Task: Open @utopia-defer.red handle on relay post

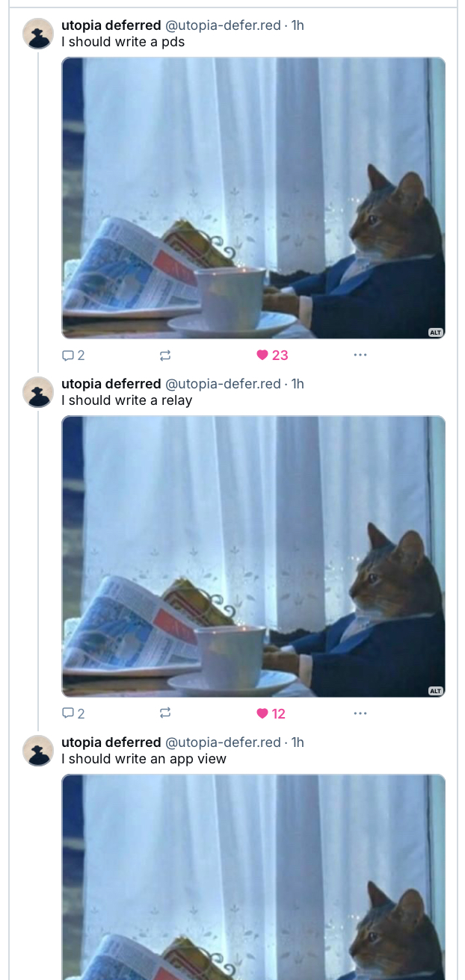Action: (x=223, y=384)
